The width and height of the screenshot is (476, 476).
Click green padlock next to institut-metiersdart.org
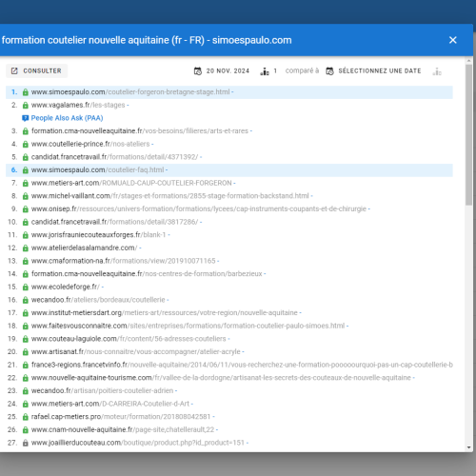(x=26, y=313)
